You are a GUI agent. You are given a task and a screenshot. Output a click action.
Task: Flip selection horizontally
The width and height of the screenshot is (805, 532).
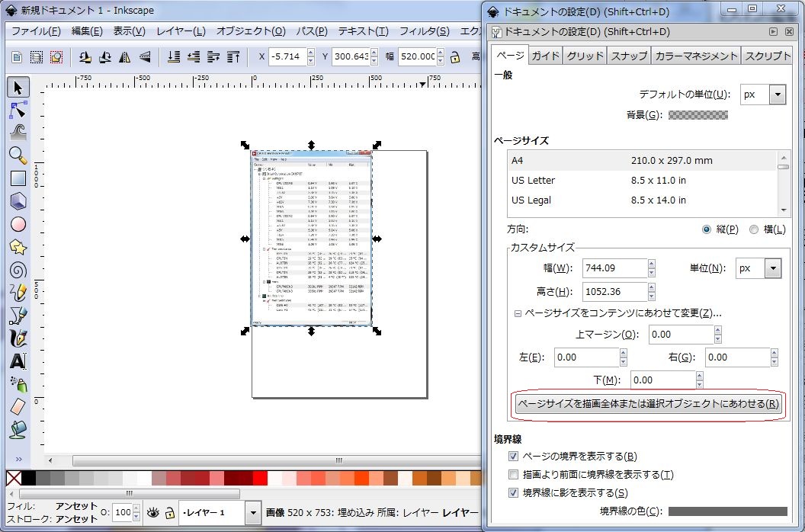pyautogui.click(x=125, y=56)
